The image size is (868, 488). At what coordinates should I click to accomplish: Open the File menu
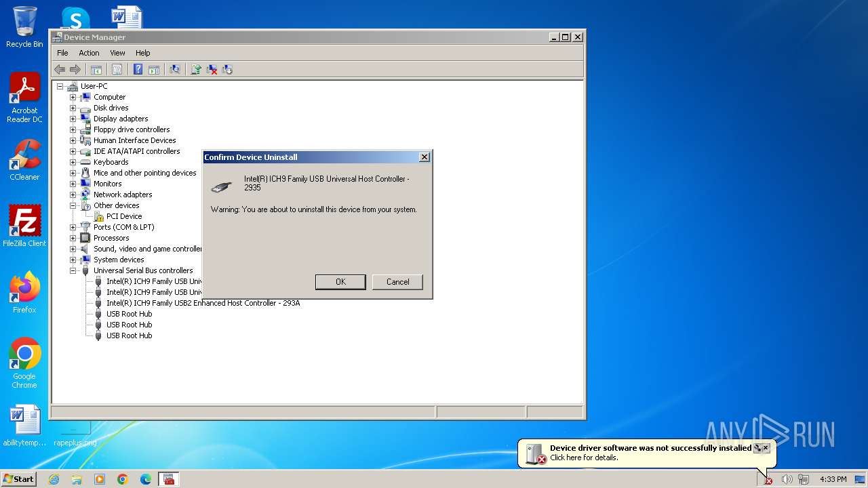coord(62,53)
